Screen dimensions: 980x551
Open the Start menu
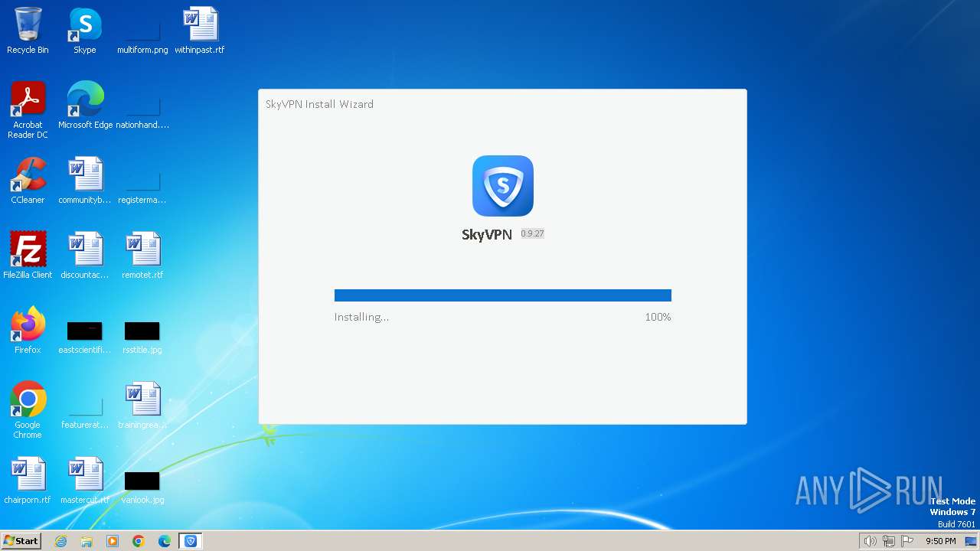[x=21, y=541]
